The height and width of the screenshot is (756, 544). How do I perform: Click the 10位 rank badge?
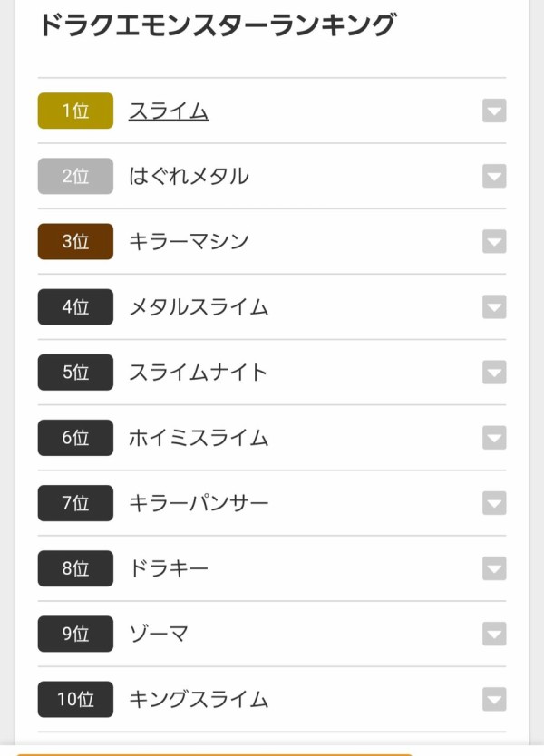[74, 700]
